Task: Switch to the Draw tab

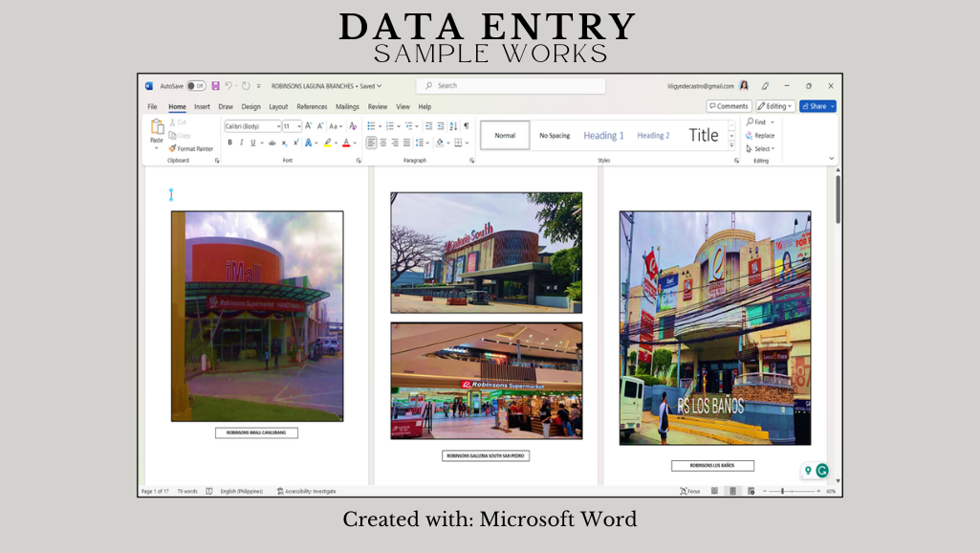Action: click(x=226, y=107)
